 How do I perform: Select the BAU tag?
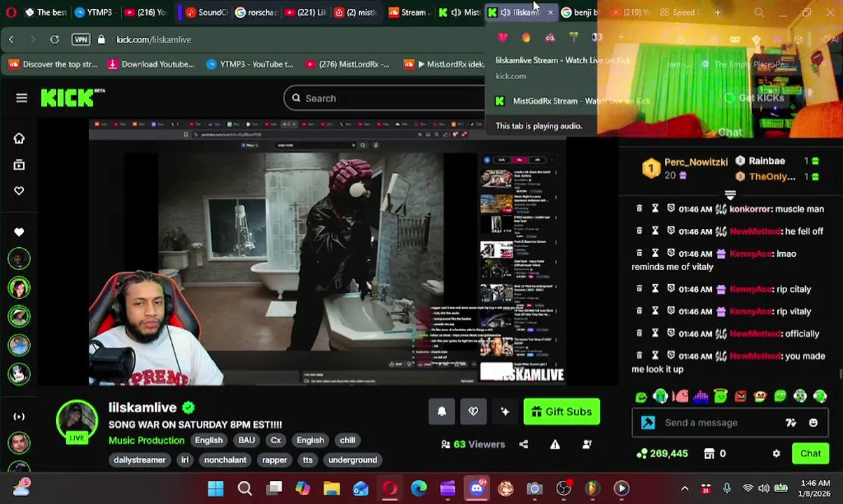pyautogui.click(x=246, y=440)
